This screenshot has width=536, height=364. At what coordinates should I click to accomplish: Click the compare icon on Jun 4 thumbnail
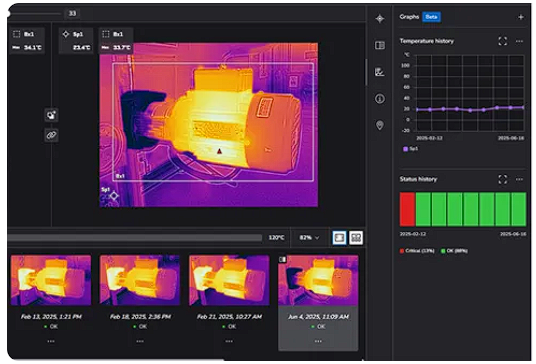(x=282, y=259)
